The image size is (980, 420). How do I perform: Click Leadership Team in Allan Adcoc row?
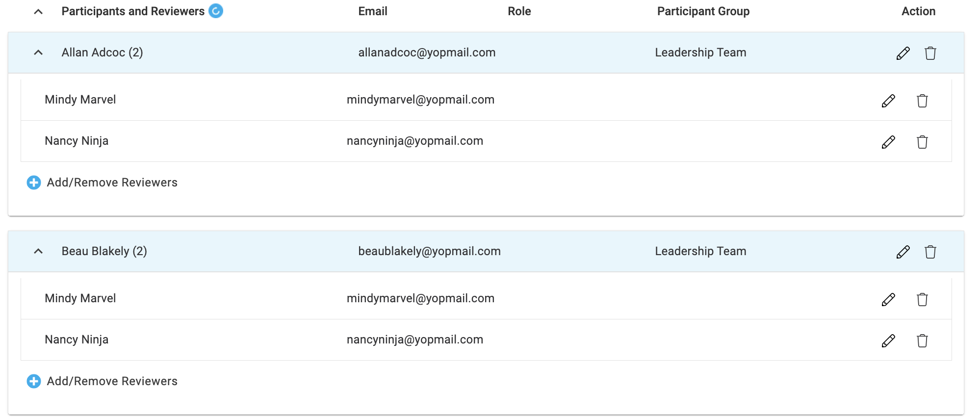coord(700,52)
